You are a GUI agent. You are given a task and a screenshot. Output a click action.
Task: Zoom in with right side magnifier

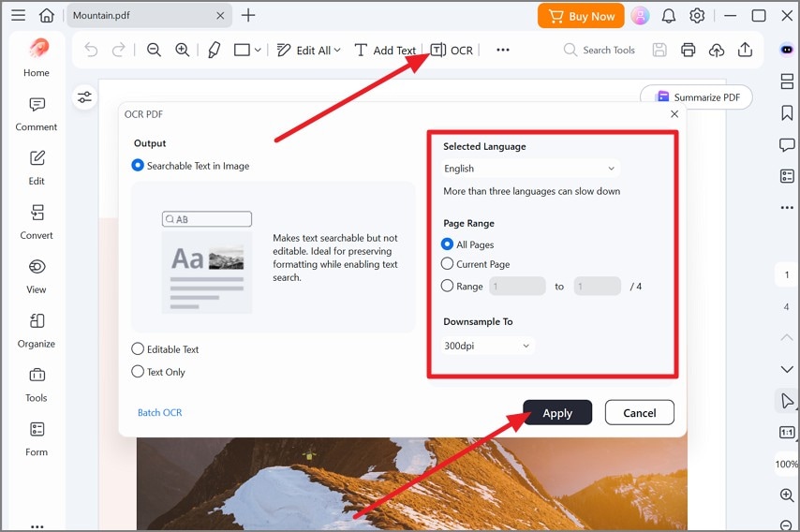[787, 495]
